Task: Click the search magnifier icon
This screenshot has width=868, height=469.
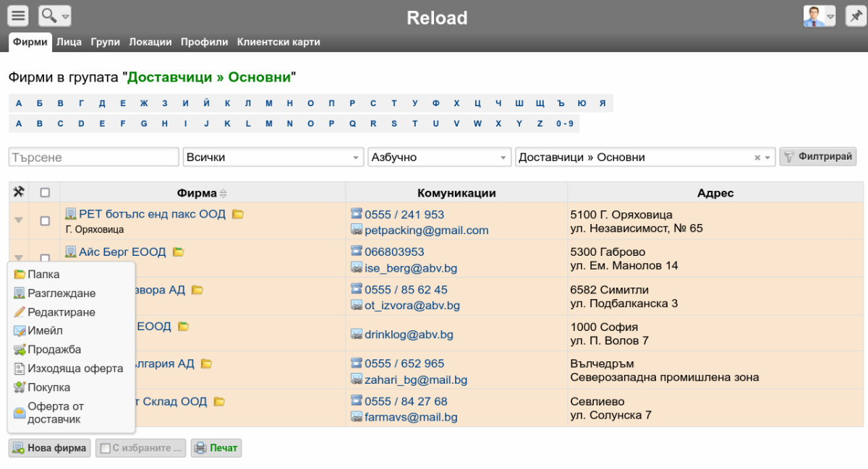Action: click(49, 16)
